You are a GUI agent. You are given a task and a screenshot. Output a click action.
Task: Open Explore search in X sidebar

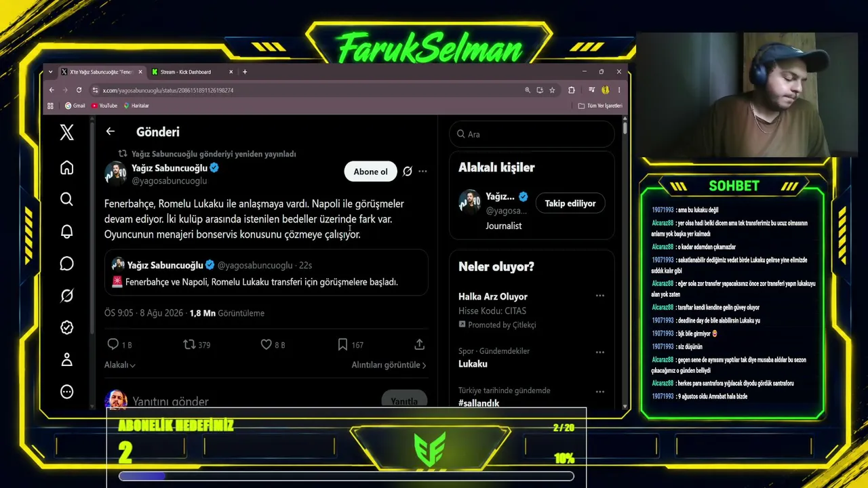point(66,199)
